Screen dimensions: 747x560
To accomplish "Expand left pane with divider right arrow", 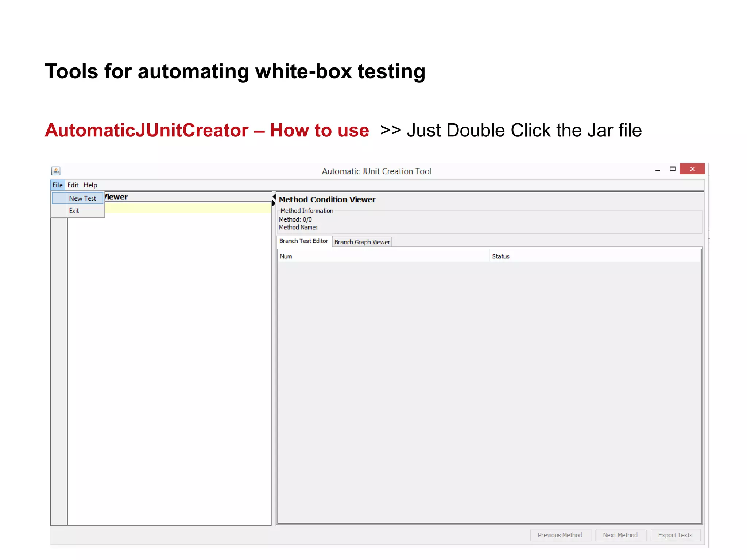I will point(274,203).
